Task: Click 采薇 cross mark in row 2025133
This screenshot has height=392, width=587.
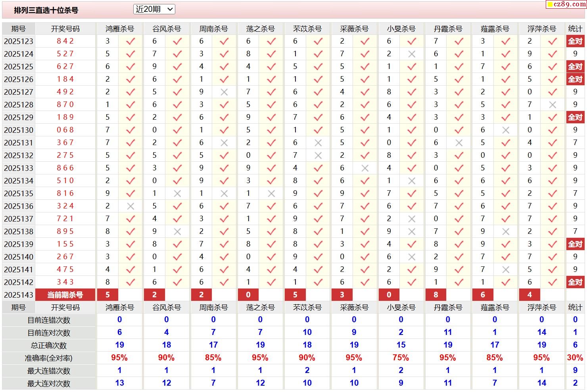Action: (365, 168)
